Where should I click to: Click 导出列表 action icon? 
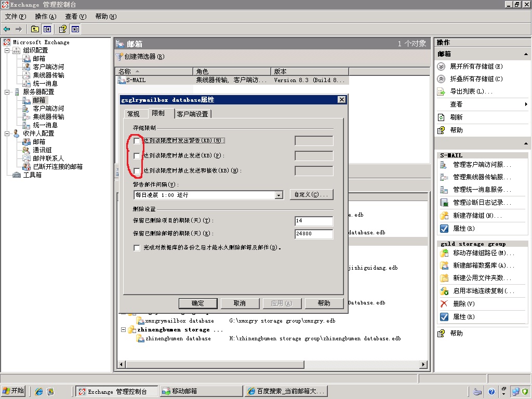tap(441, 91)
